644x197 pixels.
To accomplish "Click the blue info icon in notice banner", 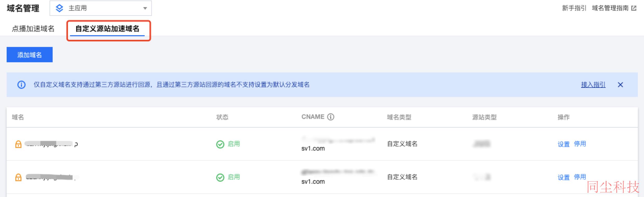I will point(21,85).
